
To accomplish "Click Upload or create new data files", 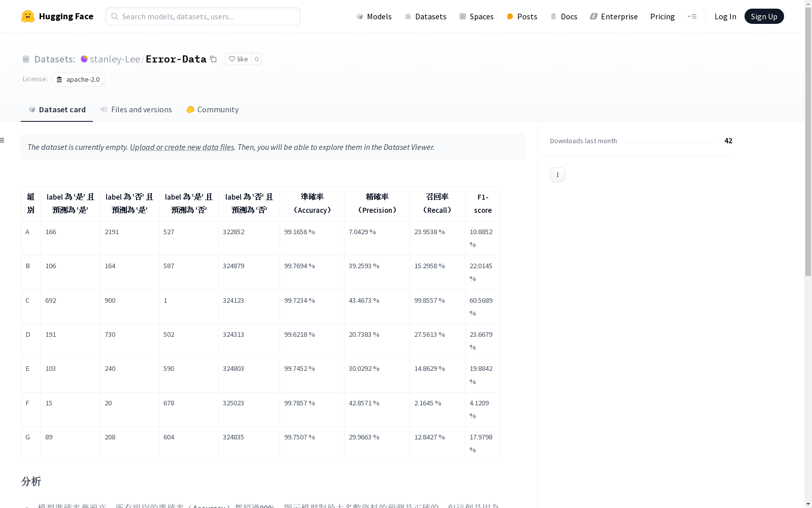I will pyautogui.click(x=182, y=147).
